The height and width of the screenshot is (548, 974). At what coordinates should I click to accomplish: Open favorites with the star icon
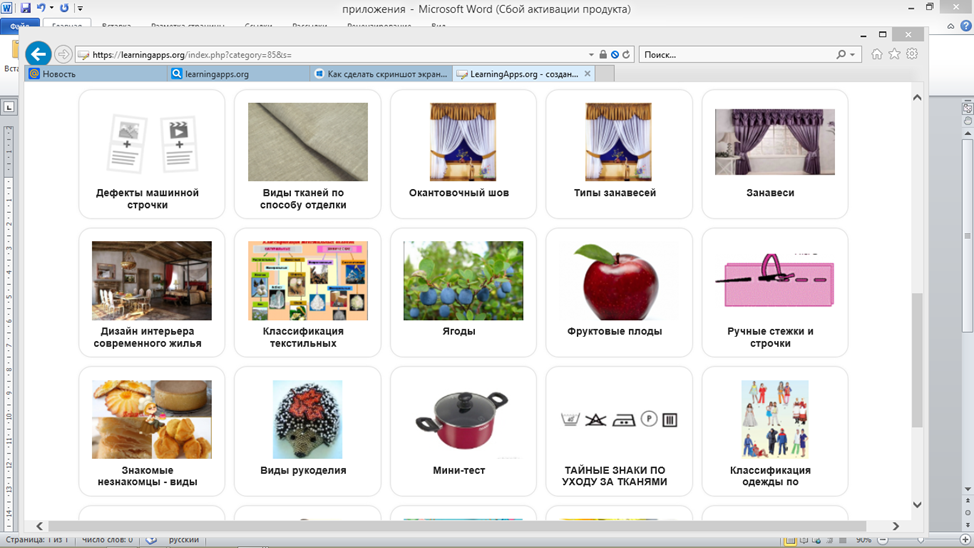[894, 55]
